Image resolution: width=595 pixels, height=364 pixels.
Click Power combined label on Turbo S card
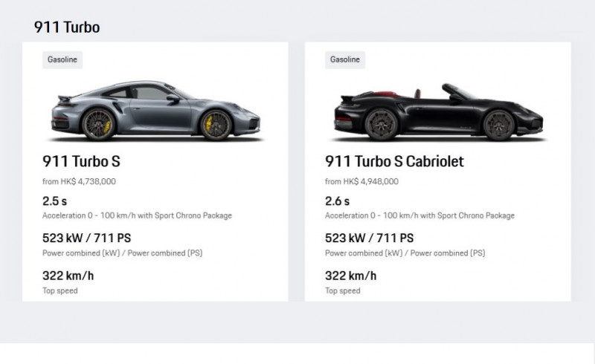tap(123, 253)
